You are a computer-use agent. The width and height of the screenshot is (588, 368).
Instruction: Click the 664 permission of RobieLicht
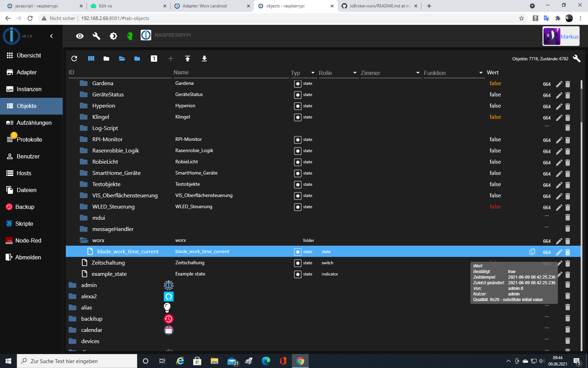pos(547,163)
